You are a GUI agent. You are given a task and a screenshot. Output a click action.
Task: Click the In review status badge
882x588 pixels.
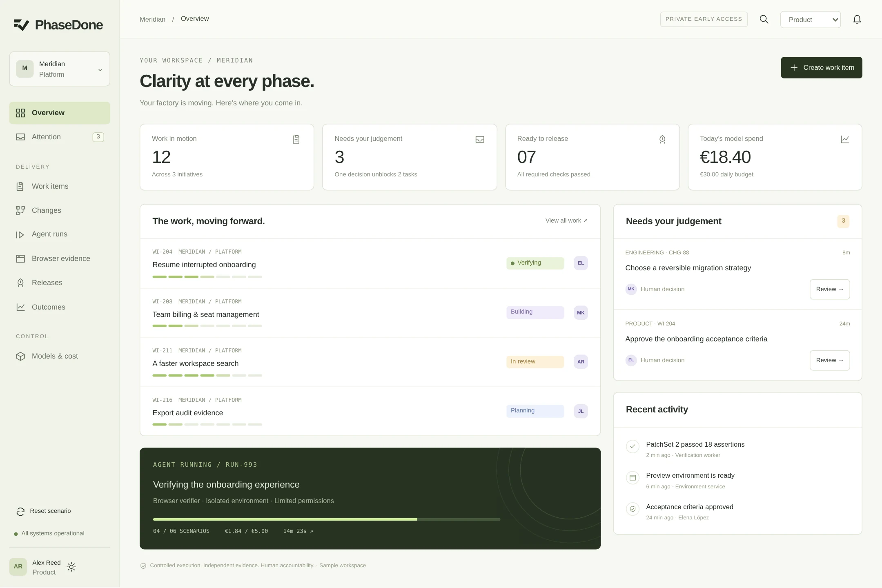535,362
